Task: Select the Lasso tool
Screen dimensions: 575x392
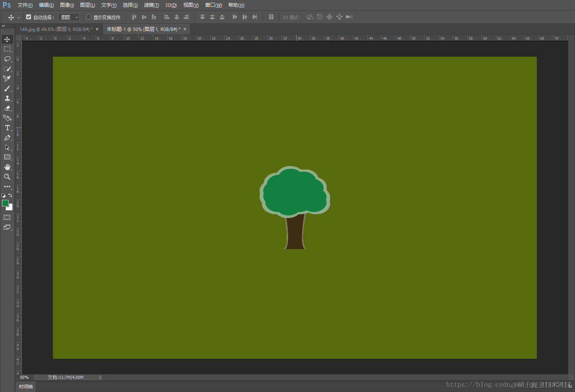Action: coord(7,59)
